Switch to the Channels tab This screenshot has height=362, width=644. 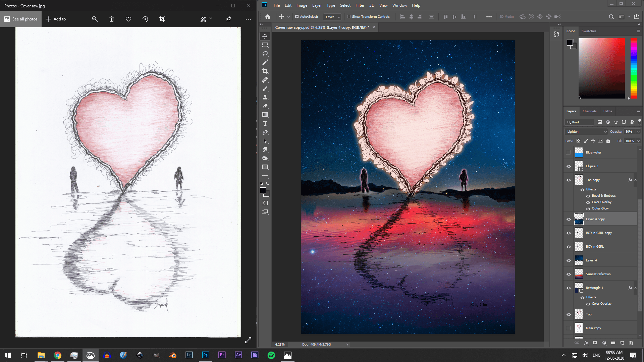(589, 111)
